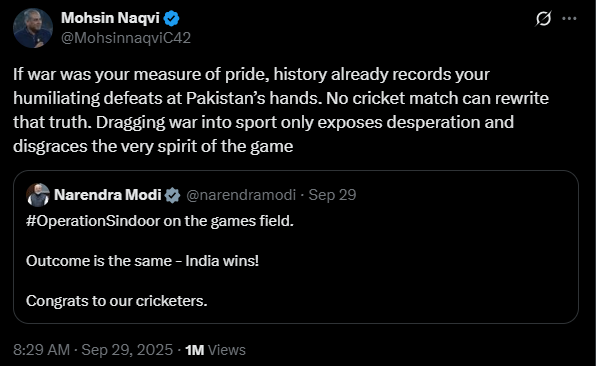Open Mohsin Naqvi's profile picture

[33, 28]
